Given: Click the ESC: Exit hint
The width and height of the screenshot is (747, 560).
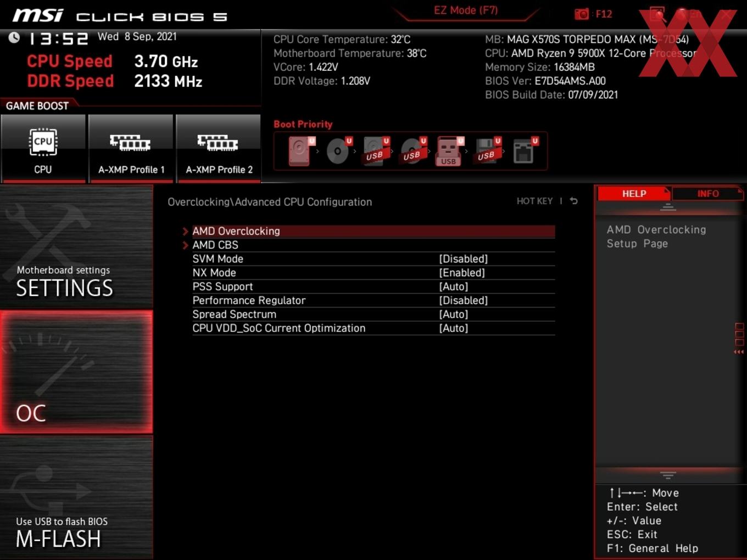Looking at the screenshot, I should pos(632,534).
